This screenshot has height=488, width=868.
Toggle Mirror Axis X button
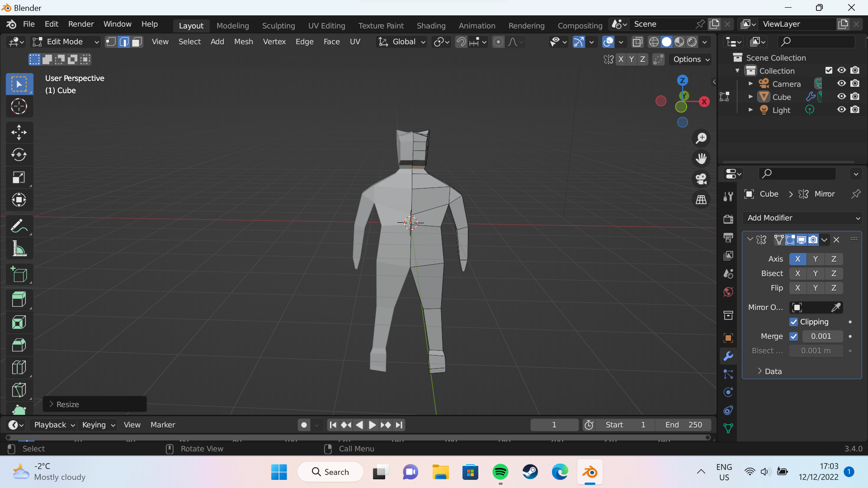click(x=797, y=259)
